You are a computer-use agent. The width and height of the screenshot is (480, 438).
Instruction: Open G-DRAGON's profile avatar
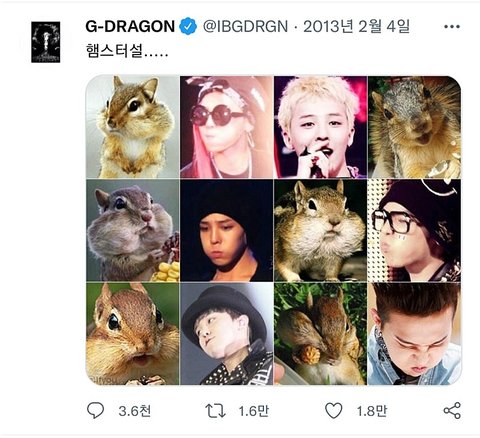click(x=46, y=42)
